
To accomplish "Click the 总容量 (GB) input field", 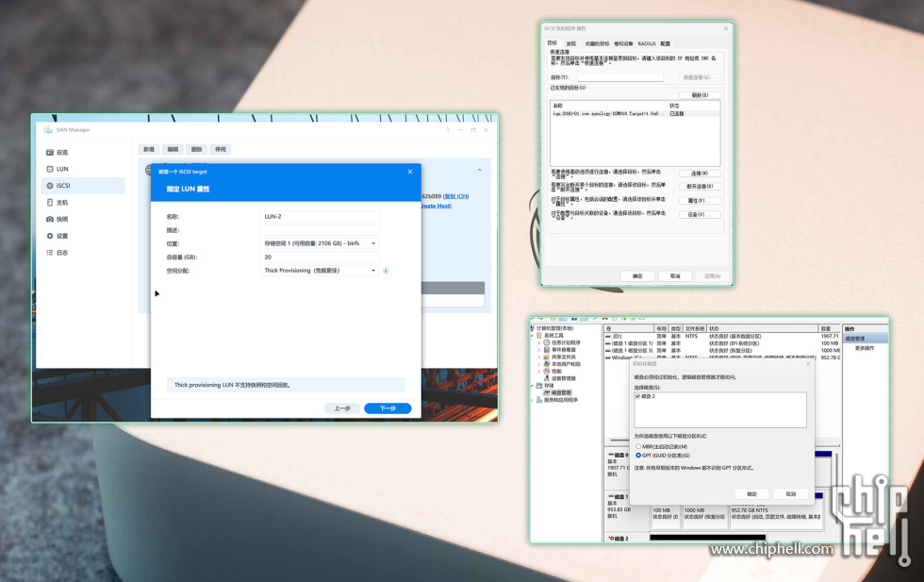I will [320, 257].
